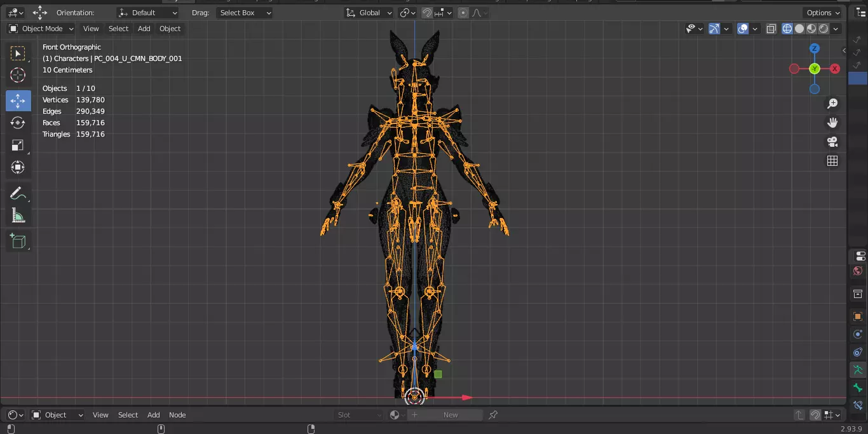This screenshot has height=434, width=868.
Task: Toggle viewport gizmos display button
Action: (714, 29)
